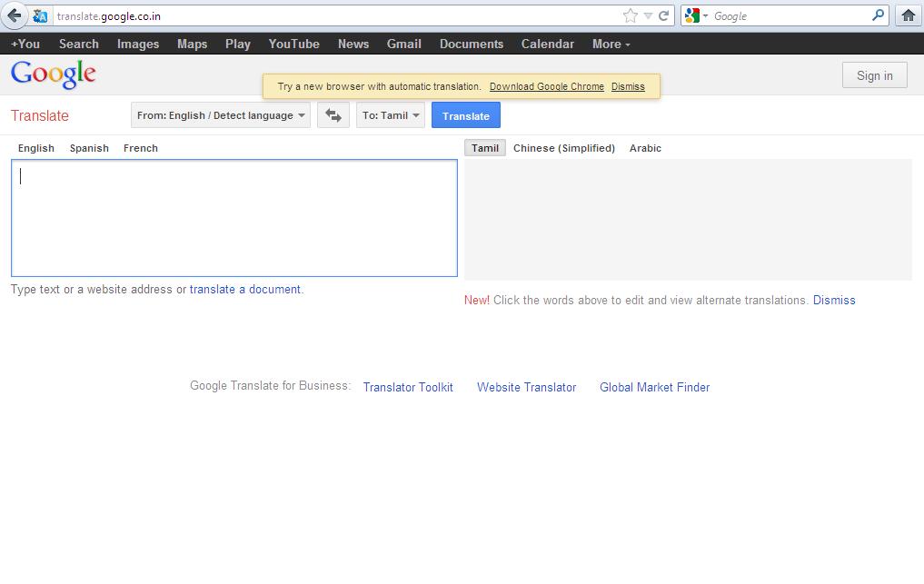The image size is (924, 584).
Task: Click the red Translate heading
Action: pyautogui.click(x=39, y=115)
